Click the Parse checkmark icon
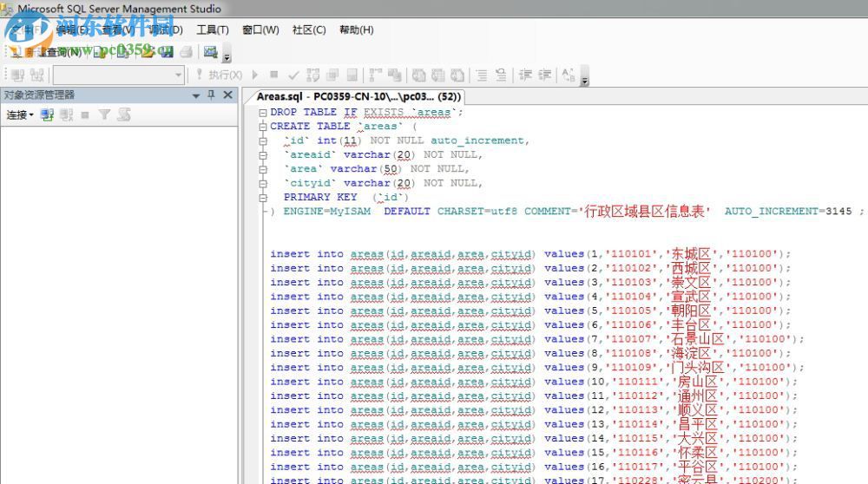 [x=293, y=75]
